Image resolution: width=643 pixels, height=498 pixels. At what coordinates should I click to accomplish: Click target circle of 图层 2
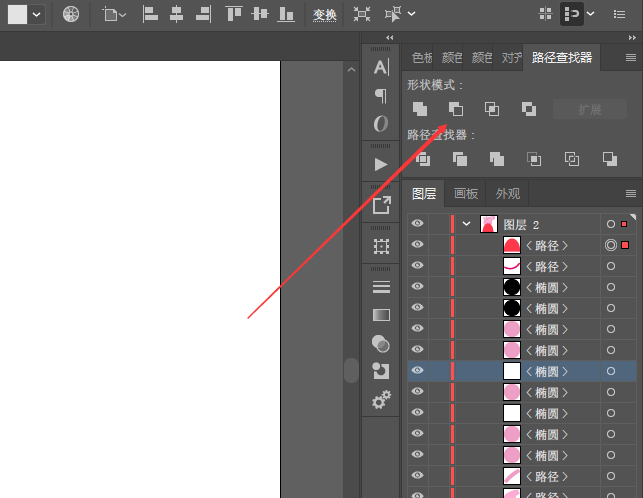coord(611,224)
